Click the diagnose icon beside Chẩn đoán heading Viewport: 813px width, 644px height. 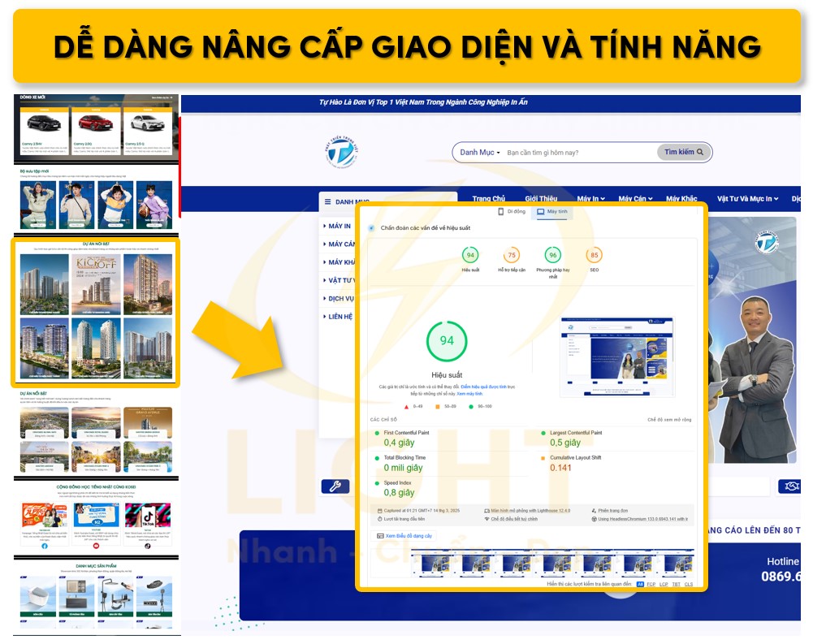371,227
